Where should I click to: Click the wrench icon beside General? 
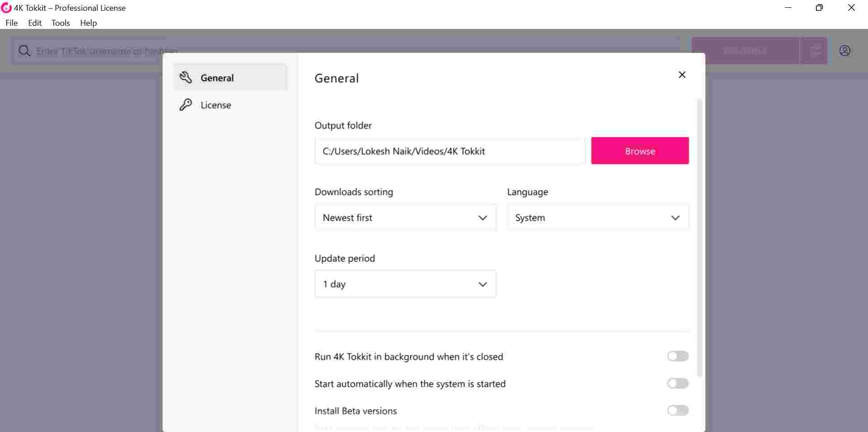click(x=186, y=77)
